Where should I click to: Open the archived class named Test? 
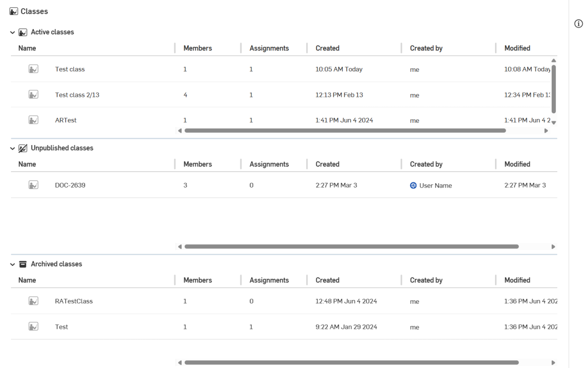click(x=61, y=327)
